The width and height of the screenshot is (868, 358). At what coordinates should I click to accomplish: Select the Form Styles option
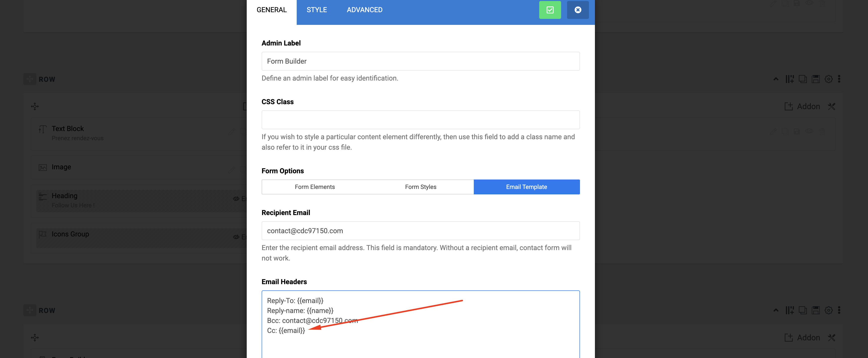point(420,187)
